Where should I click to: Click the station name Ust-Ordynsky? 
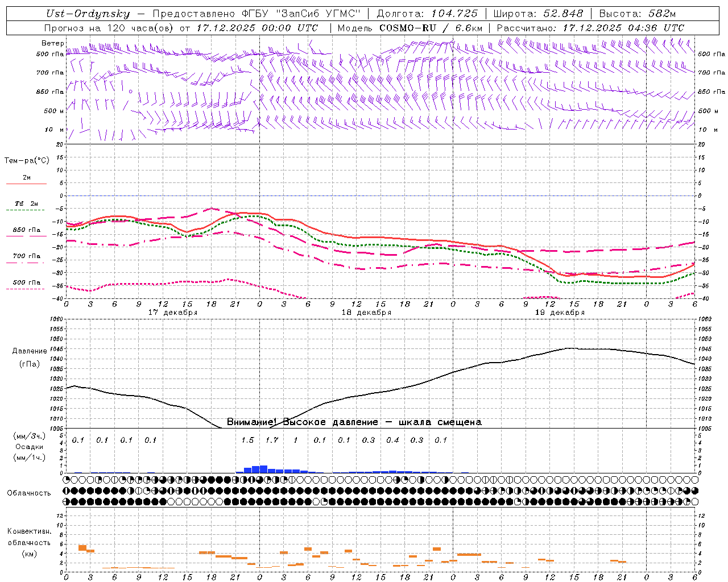pos(88,14)
